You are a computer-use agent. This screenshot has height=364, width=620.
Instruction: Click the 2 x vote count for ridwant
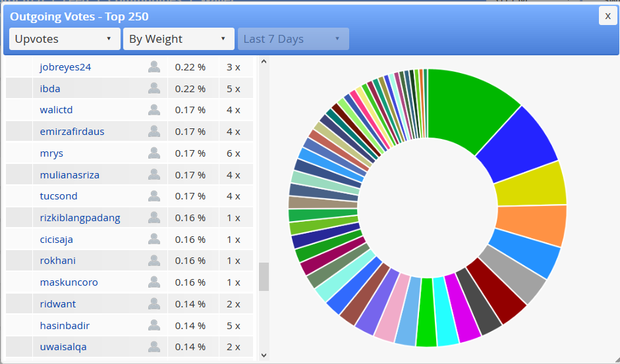233,304
